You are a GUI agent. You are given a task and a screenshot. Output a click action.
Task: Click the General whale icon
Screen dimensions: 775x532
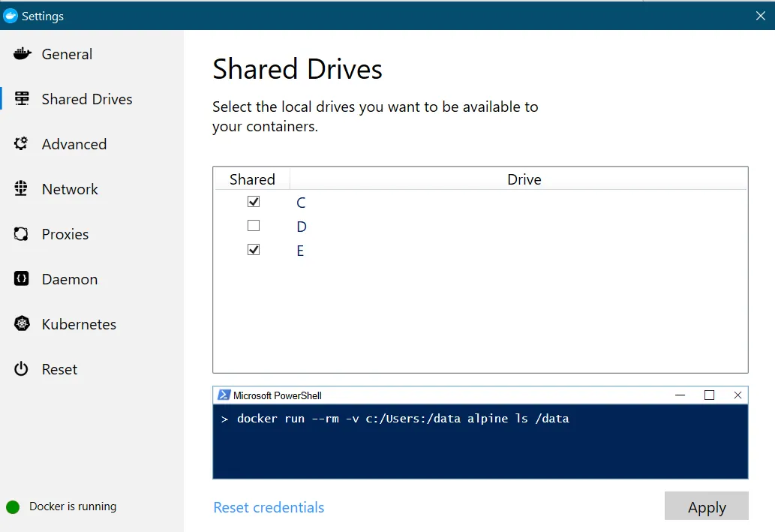22,54
